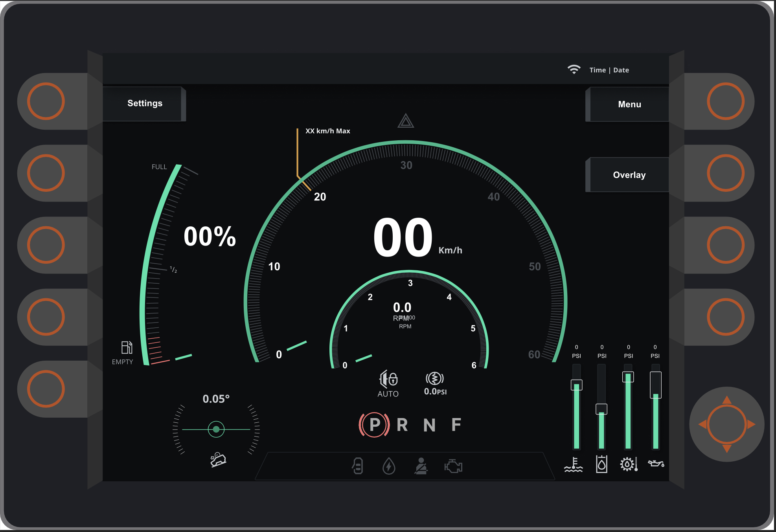Click the hazard warning triangle icon
This screenshot has width=776, height=532.
click(x=406, y=121)
